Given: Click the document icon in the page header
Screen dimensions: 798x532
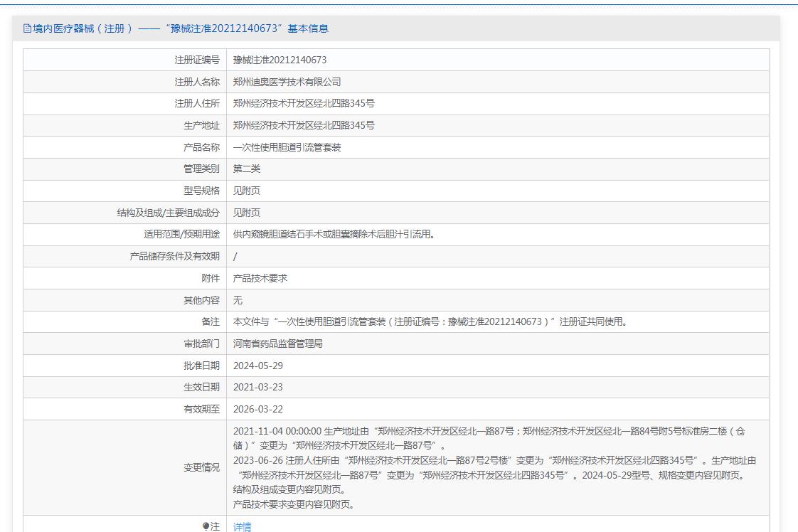Looking at the screenshot, I should [28, 29].
